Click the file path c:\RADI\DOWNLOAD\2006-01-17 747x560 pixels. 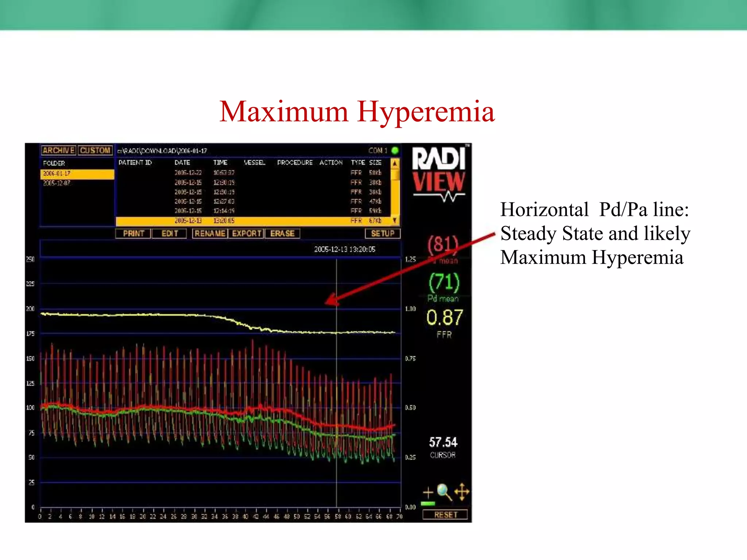[x=162, y=151]
